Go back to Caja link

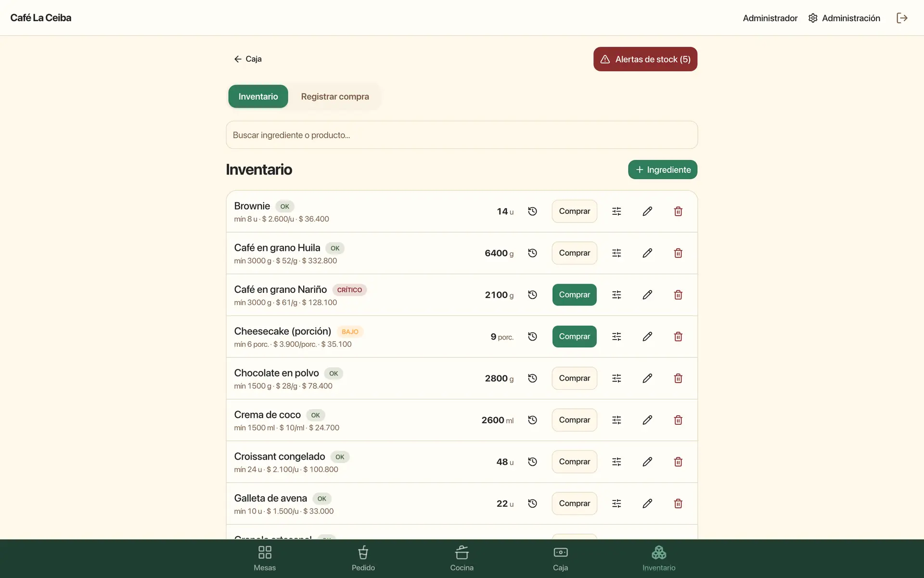click(248, 59)
